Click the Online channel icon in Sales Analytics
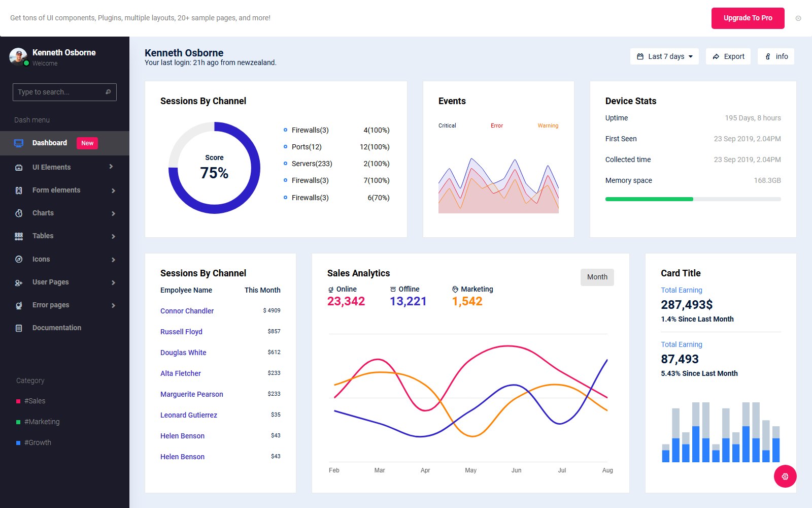 331,290
